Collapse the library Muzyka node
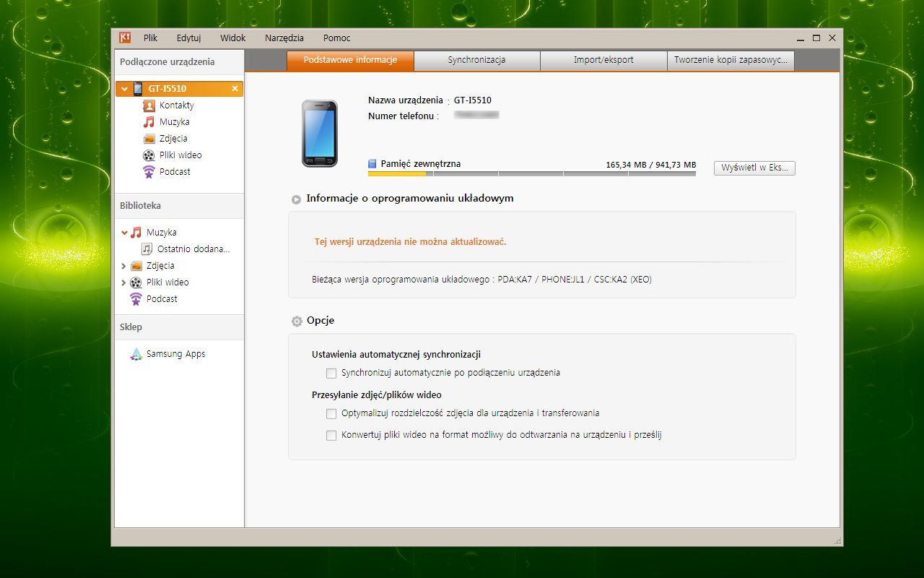The height and width of the screenshot is (578, 924). (x=124, y=233)
